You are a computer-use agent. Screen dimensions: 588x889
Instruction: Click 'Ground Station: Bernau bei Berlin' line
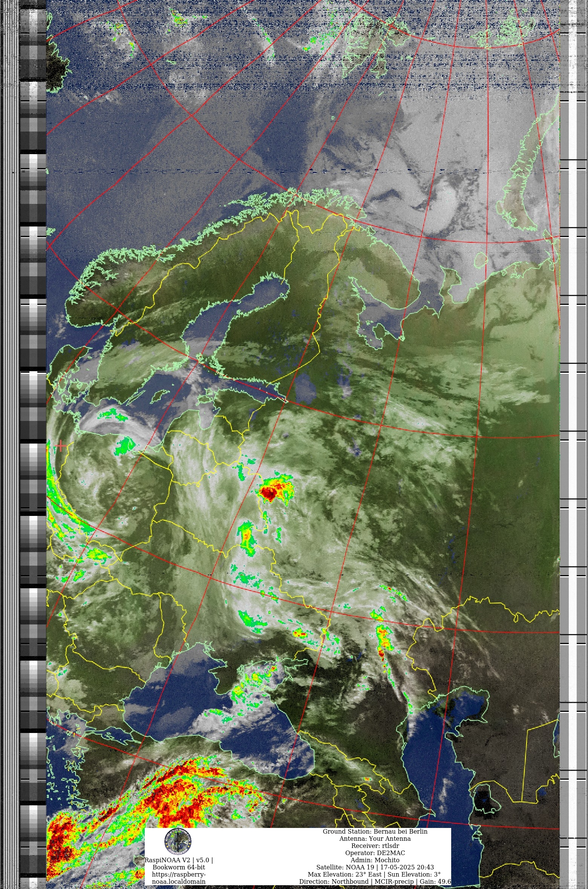pos(375,831)
